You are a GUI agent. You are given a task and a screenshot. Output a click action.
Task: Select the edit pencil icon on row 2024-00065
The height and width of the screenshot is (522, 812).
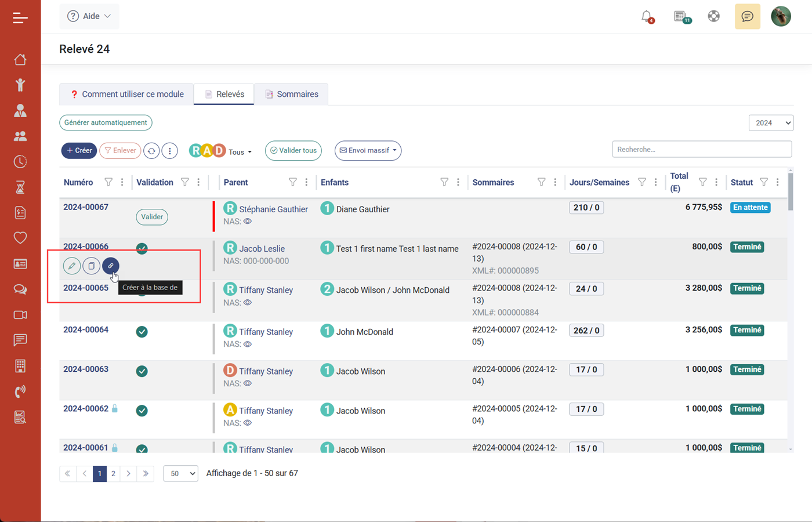[x=71, y=266]
